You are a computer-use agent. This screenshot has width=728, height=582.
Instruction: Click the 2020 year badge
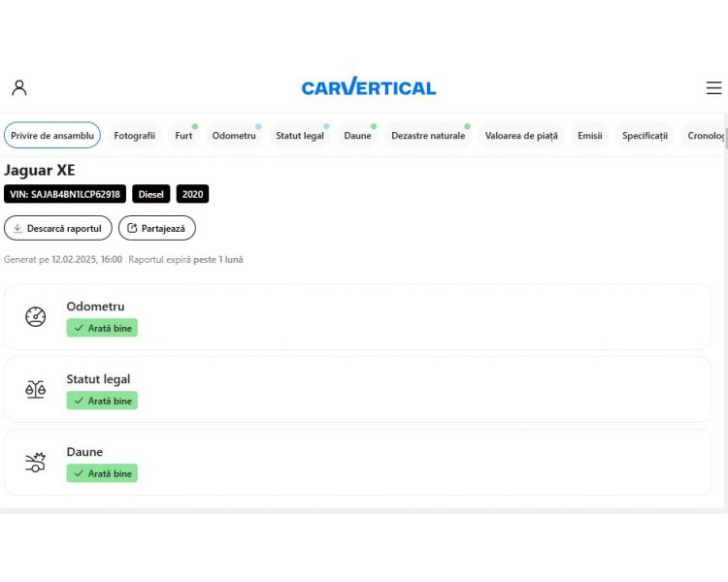coord(193,194)
